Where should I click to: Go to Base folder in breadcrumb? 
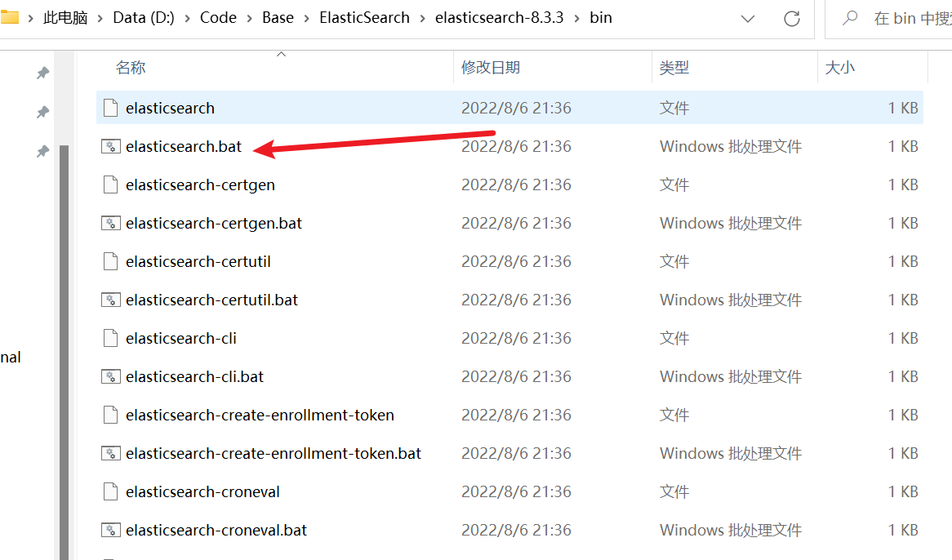(x=278, y=18)
